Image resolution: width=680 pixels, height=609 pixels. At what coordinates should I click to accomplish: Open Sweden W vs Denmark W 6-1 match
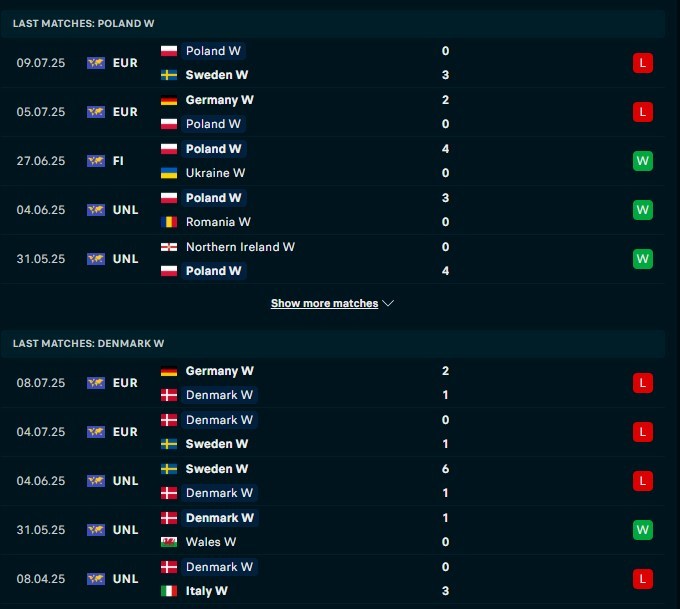(340, 481)
